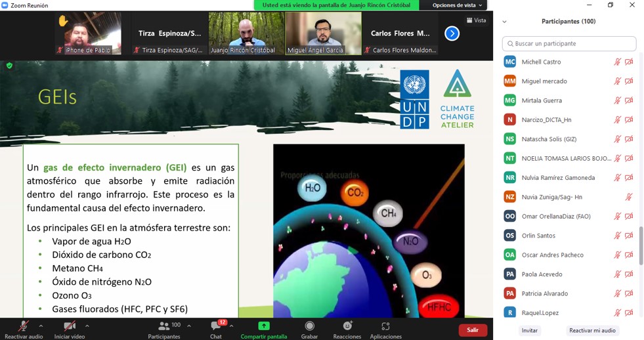Click the Participantes icon in toolbar
644x340 pixels.
pos(163,326)
